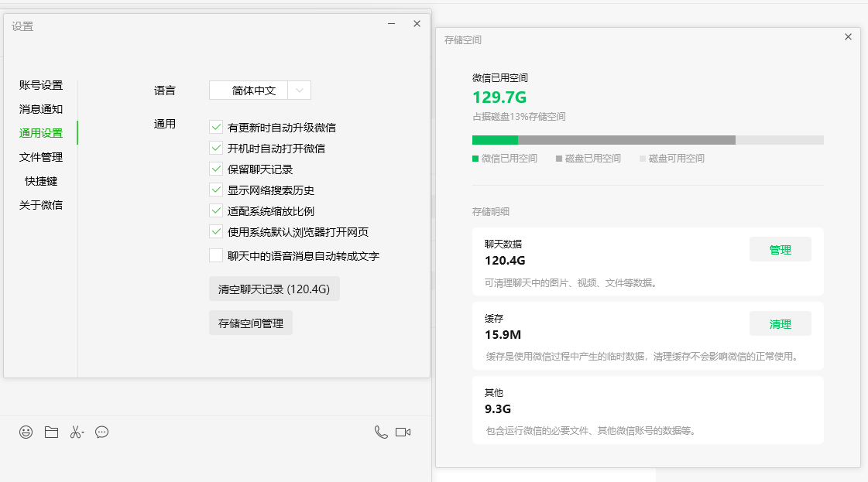Close the 存储空间 storage window
The image size is (868, 482).
pos(848,37)
